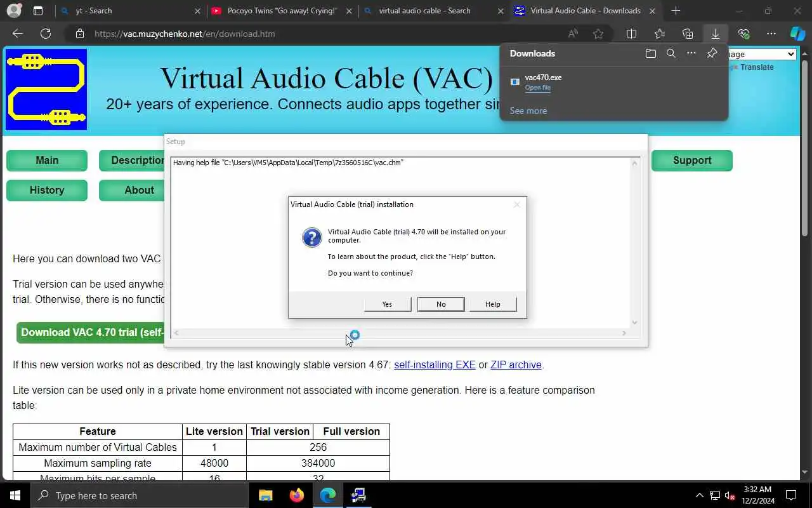
Task: Open the History page button
Action: click(47, 190)
